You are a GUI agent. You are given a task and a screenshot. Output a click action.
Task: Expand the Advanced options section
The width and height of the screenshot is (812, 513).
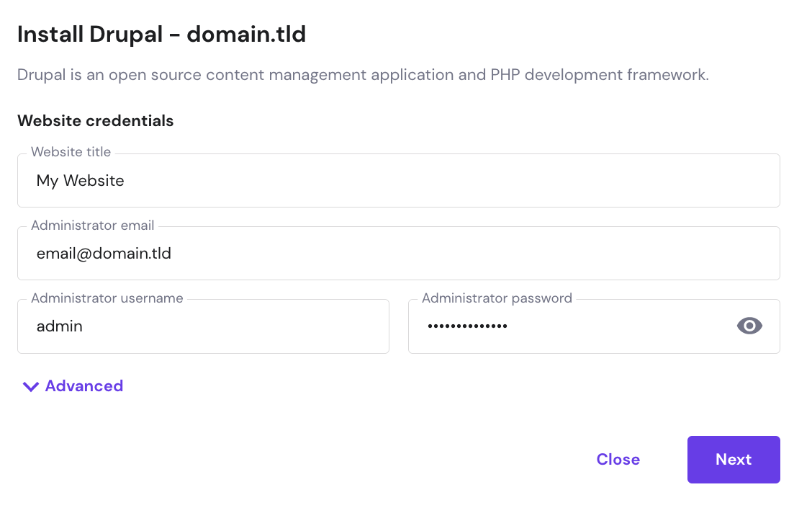tap(72, 386)
